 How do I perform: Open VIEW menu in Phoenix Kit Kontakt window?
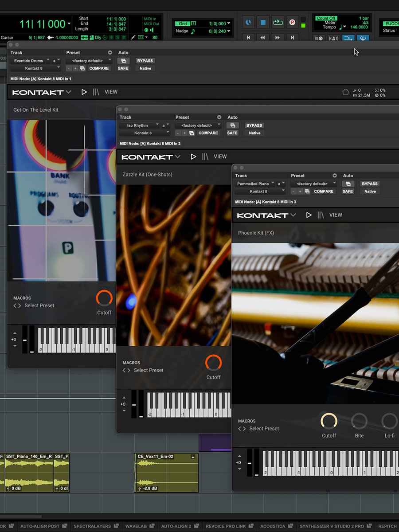tap(336, 215)
